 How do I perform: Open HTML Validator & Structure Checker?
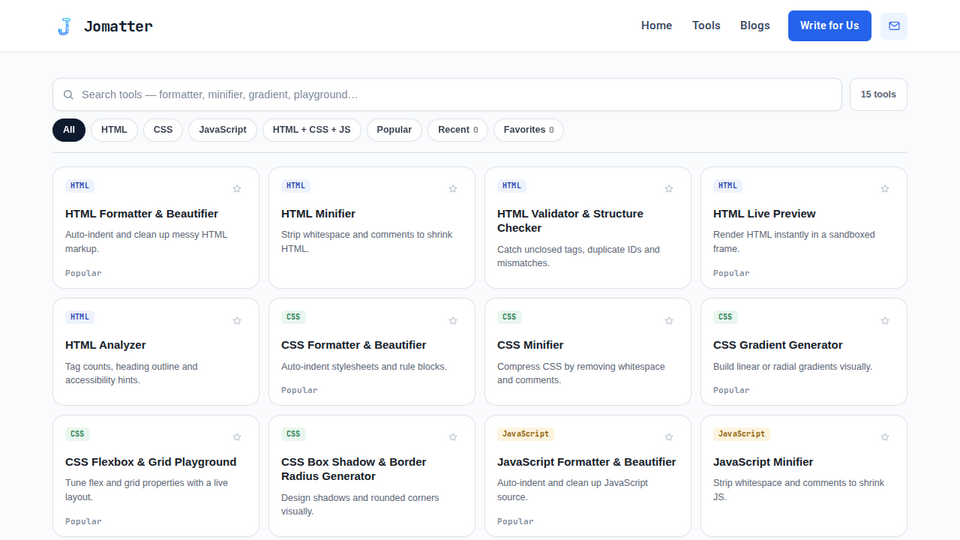(570, 221)
